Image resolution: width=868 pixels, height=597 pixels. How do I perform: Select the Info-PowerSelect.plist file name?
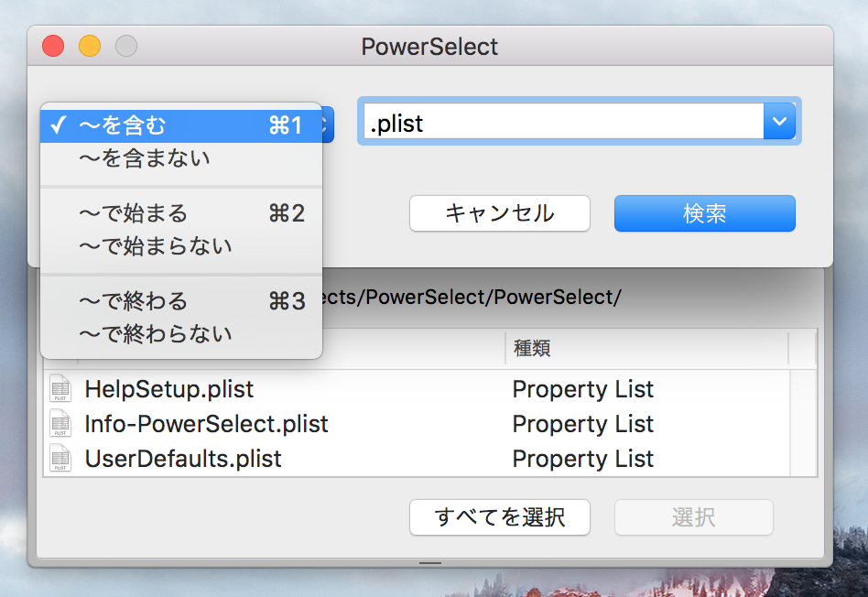206,424
